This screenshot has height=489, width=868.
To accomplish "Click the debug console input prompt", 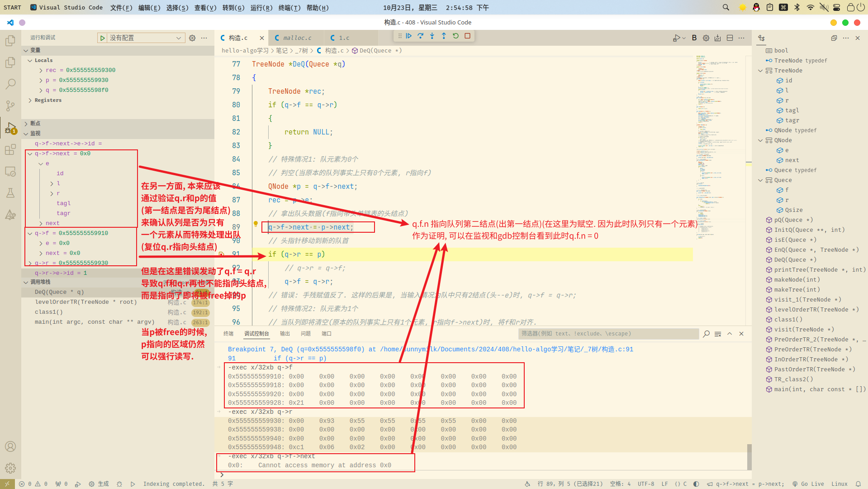I will click(x=483, y=475).
